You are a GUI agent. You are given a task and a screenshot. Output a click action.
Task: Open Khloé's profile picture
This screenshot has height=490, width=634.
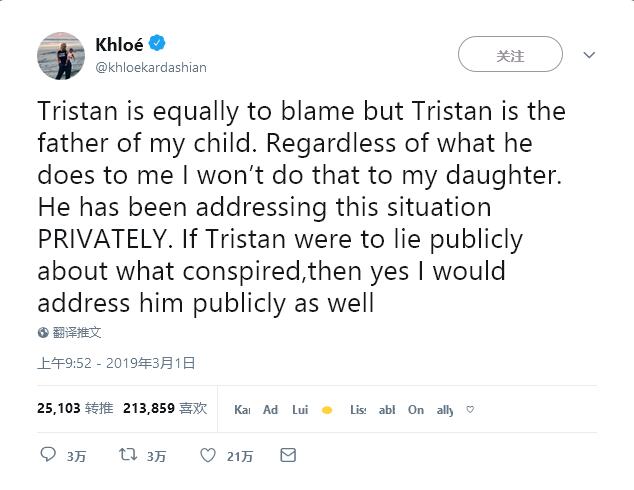click(59, 55)
